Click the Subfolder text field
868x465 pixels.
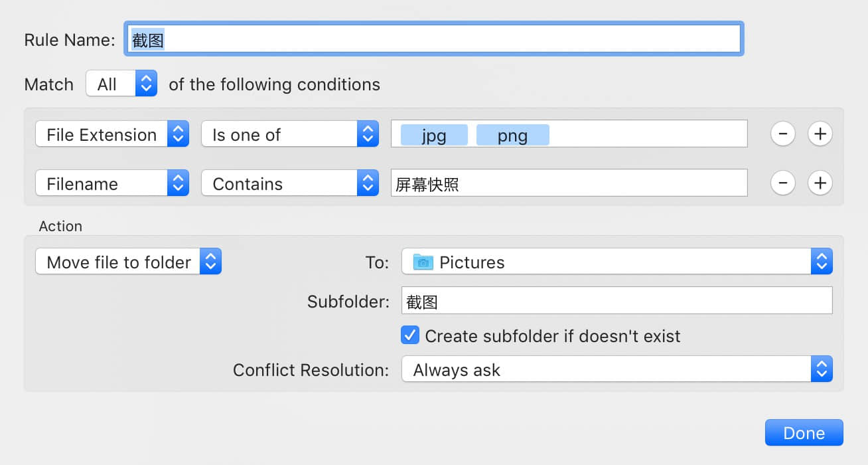pyautogui.click(x=617, y=300)
